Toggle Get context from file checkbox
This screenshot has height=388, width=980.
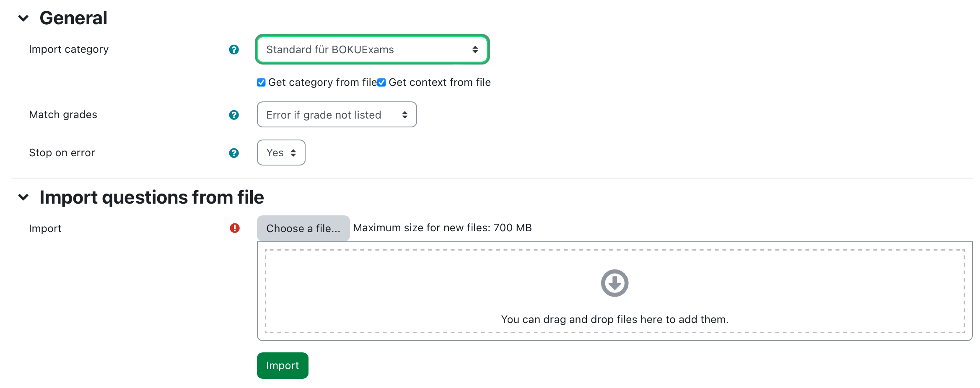381,83
